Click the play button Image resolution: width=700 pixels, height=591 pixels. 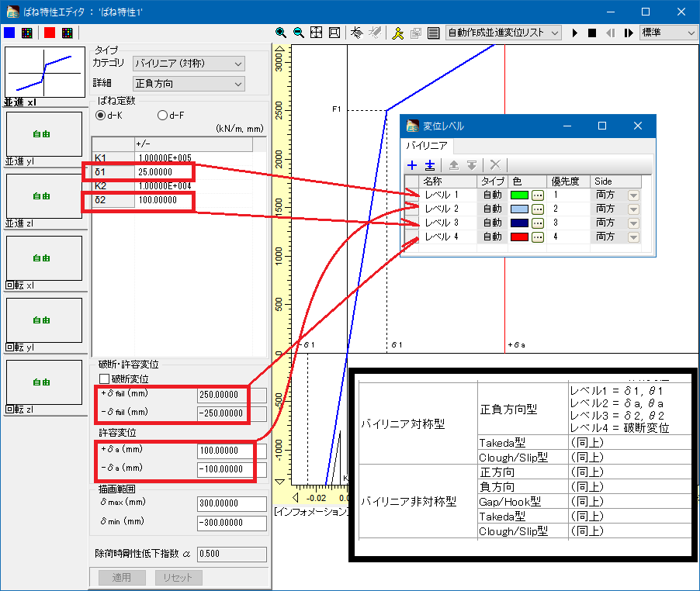[574, 33]
